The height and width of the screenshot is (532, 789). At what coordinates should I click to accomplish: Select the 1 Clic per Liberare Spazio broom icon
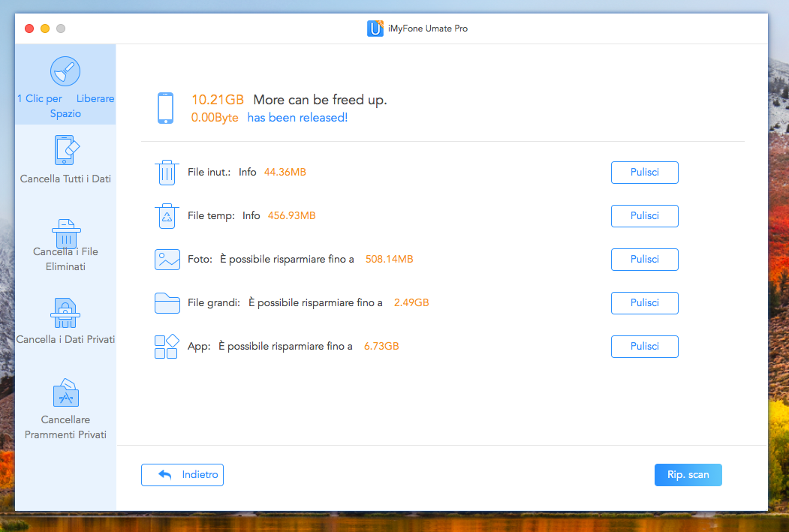coord(65,71)
